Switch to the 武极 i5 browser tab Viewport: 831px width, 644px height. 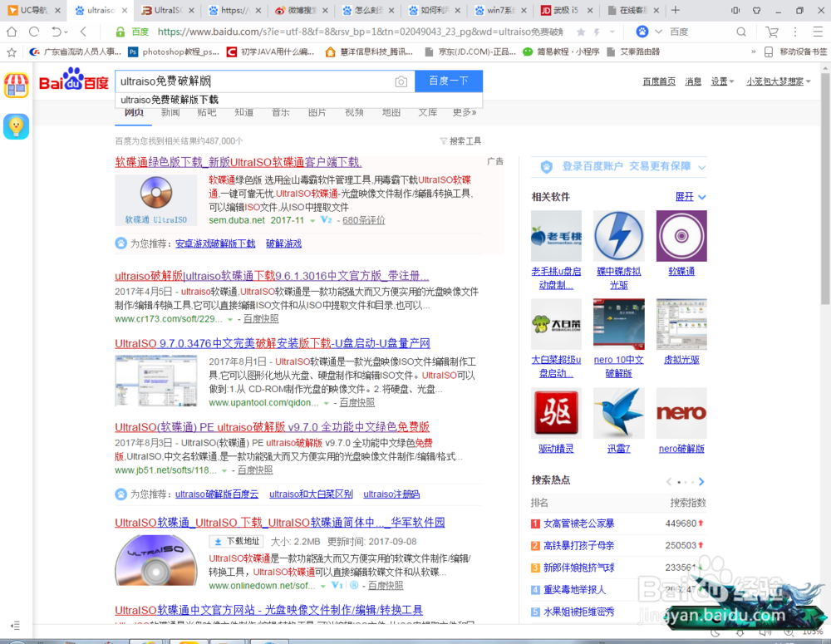tap(566, 10)
